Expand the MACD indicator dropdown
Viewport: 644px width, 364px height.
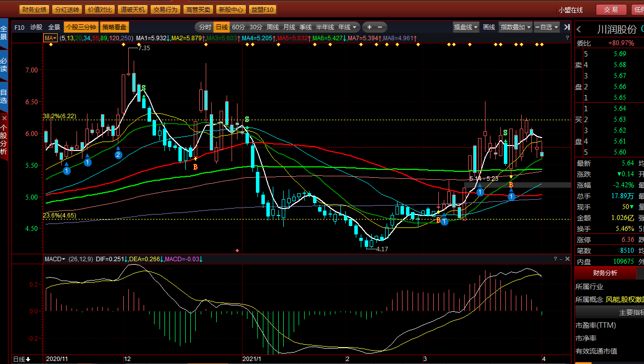click(55, 259)
